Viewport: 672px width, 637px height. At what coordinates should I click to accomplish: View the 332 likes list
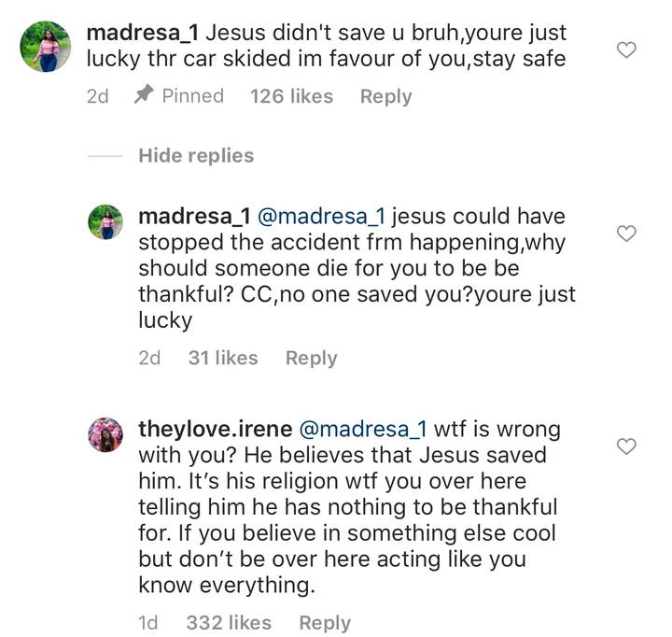click(x=230, y=623)
